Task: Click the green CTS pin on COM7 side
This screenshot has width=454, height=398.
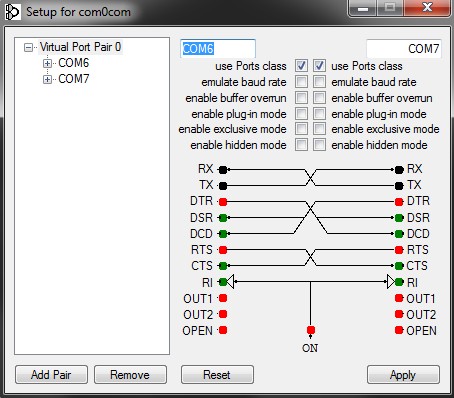Action: [x=399, y=266]
